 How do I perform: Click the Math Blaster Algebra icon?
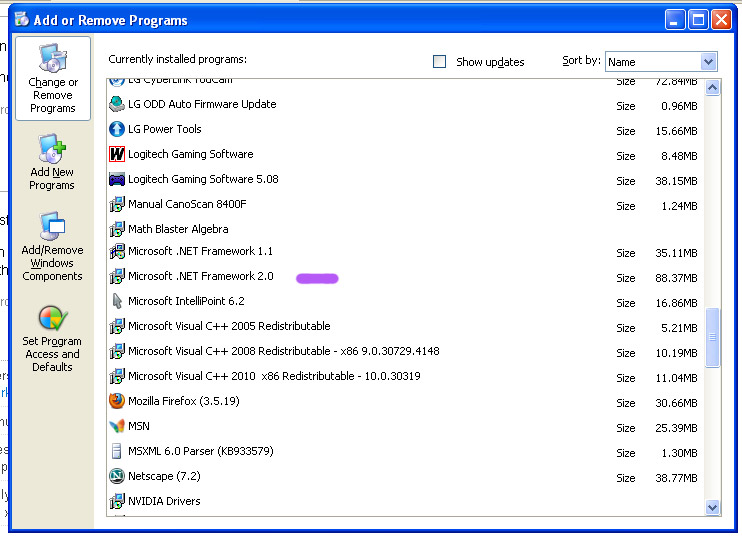[x=116, y=229]
